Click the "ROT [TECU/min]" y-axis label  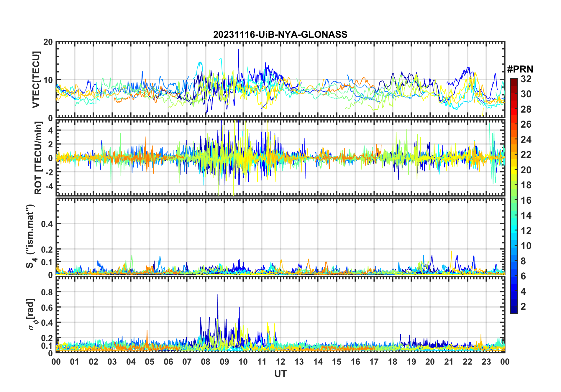(38, 158)
